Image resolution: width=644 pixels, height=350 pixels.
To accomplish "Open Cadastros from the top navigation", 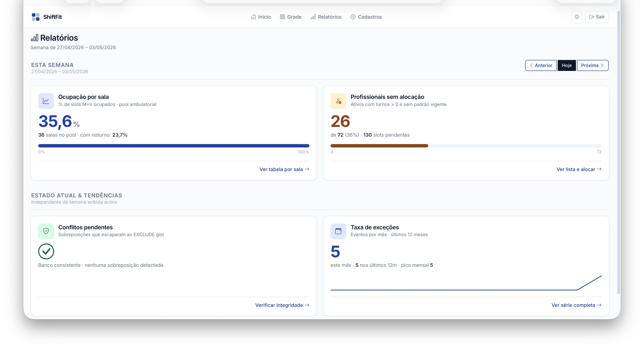I will click(366, 17).
